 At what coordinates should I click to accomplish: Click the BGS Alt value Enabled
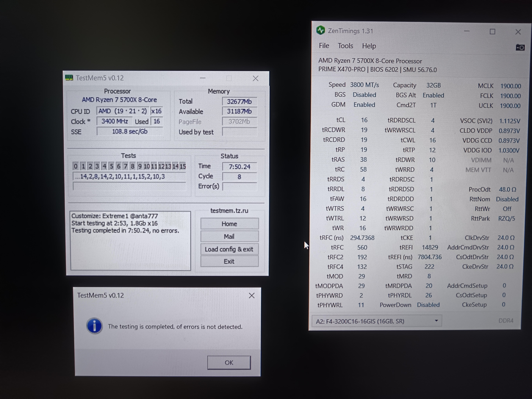click(433, 95)
